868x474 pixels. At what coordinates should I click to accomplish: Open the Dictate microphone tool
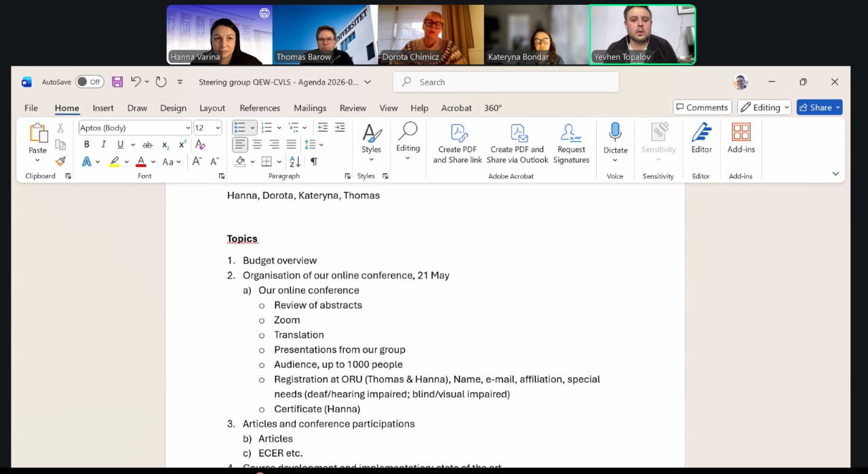tap(615, 132)
